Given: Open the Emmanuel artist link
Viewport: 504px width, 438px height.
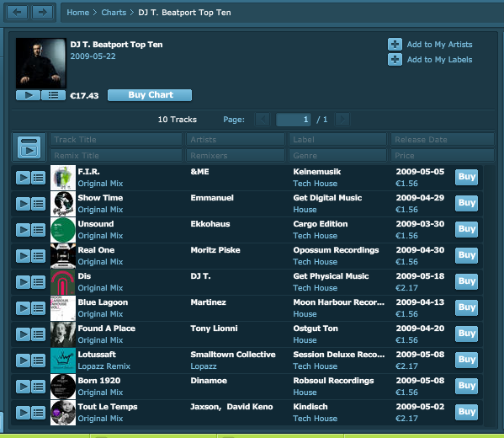Looking at the screenshot, I should 212,198.
